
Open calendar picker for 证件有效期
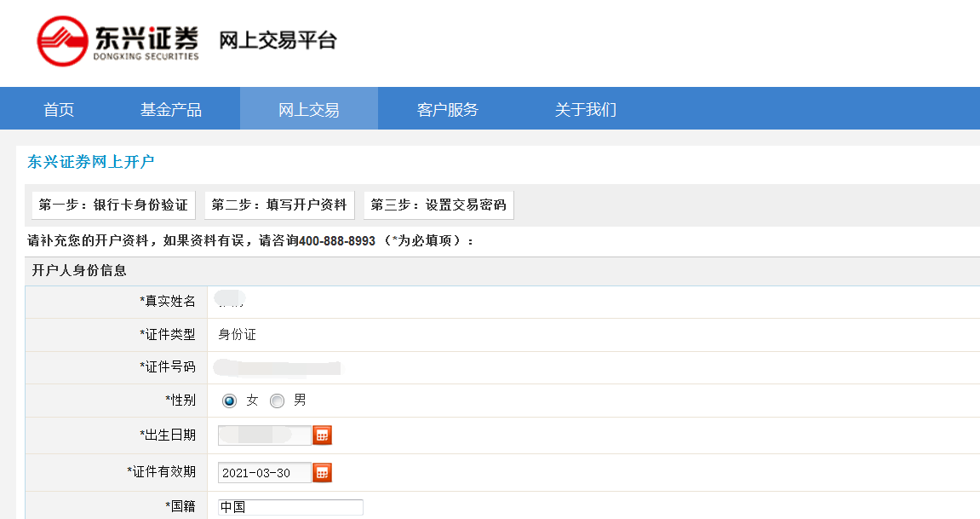point(322,473)
